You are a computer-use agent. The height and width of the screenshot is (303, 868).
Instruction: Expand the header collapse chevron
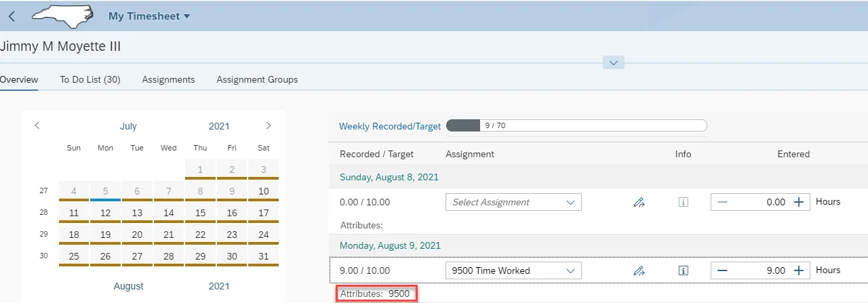coord(613,62)
